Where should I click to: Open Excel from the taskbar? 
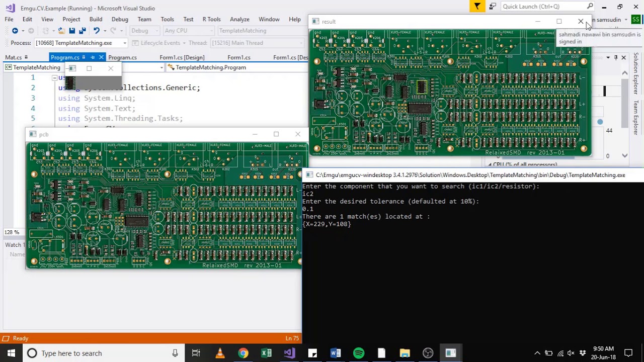[266, 353]
